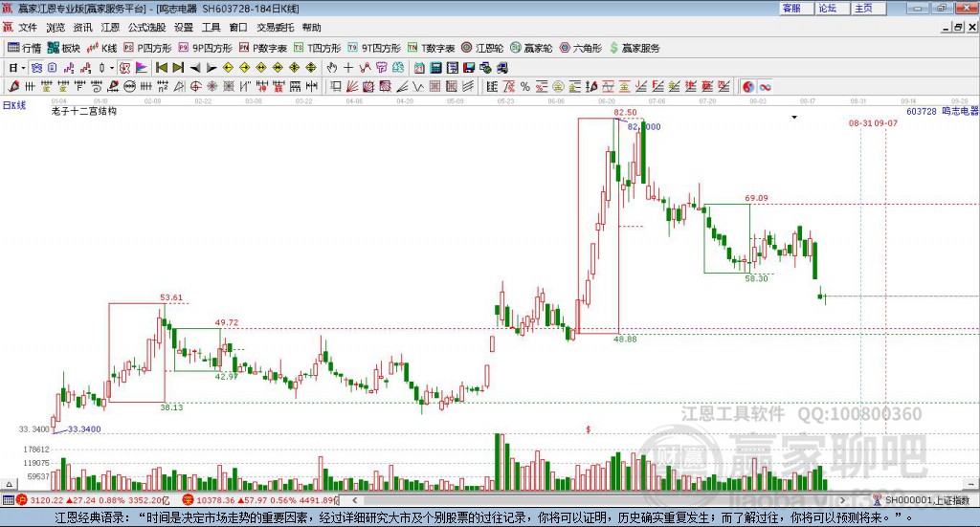Screen dimensions: 980x527
Task: Open the 赢家轮 wheel tool
Action: (x=531, y=48)
